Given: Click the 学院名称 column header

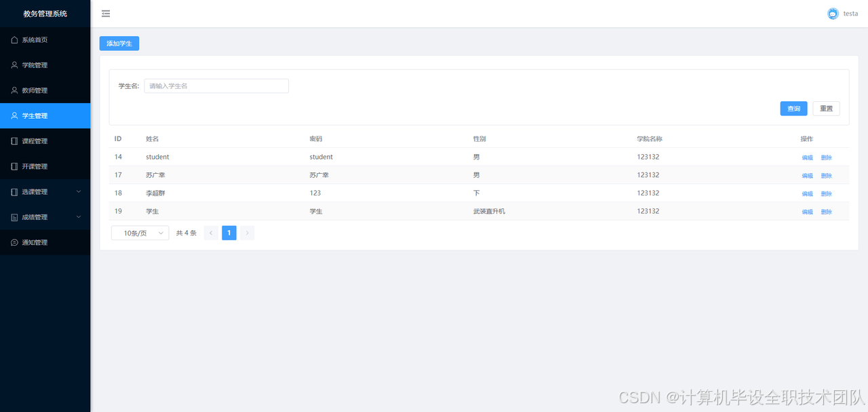Looking at the screenshot, I should 650,138.
